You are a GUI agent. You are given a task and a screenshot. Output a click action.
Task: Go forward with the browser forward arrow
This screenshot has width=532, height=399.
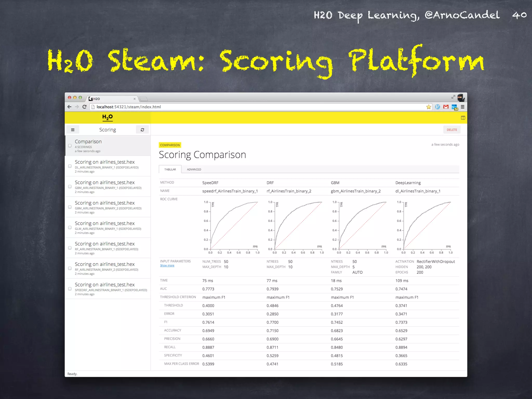77,107
